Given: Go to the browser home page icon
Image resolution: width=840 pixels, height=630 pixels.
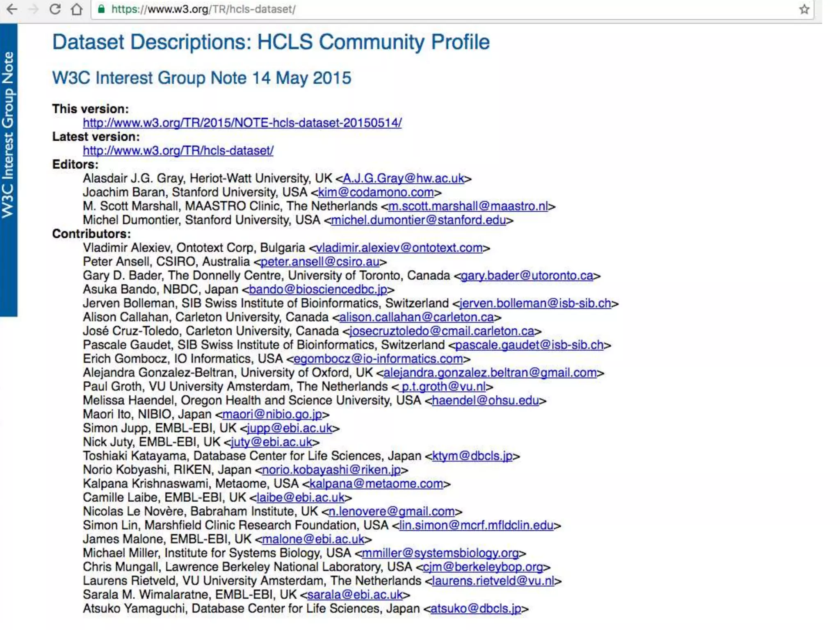Looking at the screenshot, I should pos(77,9).
